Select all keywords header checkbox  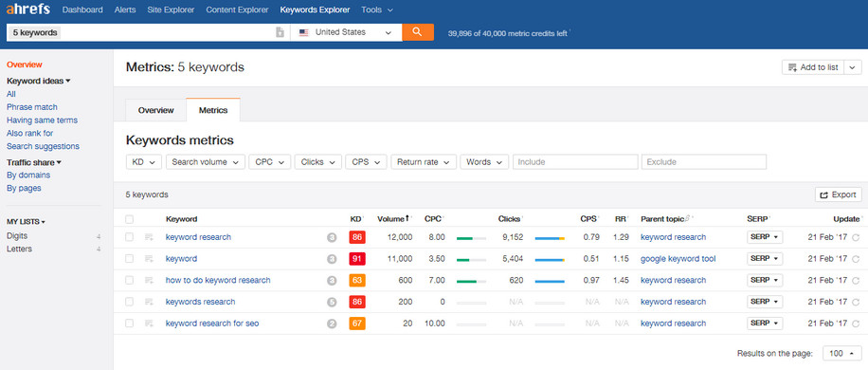click(129, 219)
